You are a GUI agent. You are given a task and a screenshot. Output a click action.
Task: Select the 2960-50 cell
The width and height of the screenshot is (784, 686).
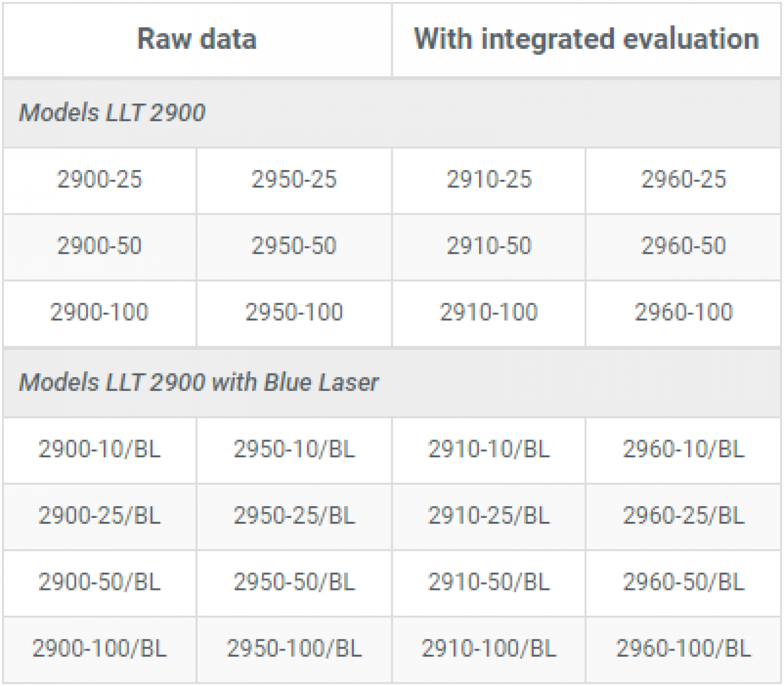pyautogui.click(x=683, y=246)
